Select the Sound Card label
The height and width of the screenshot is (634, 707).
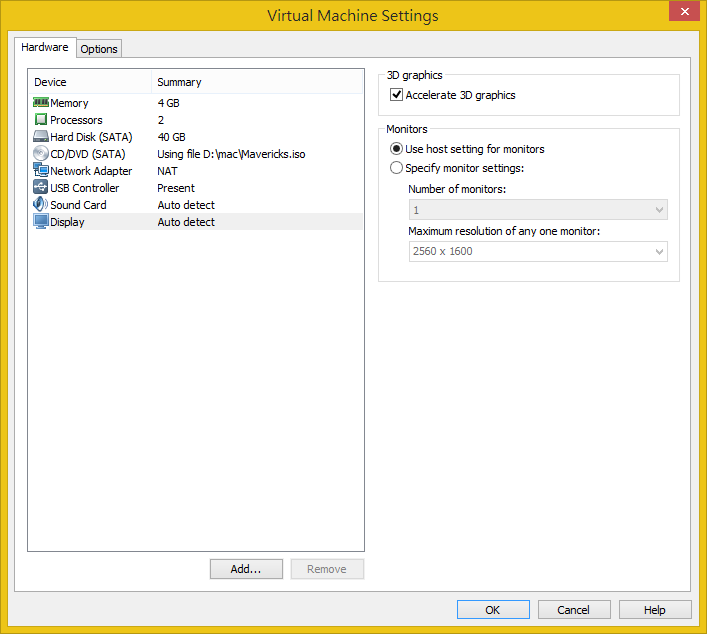point(78,205)
